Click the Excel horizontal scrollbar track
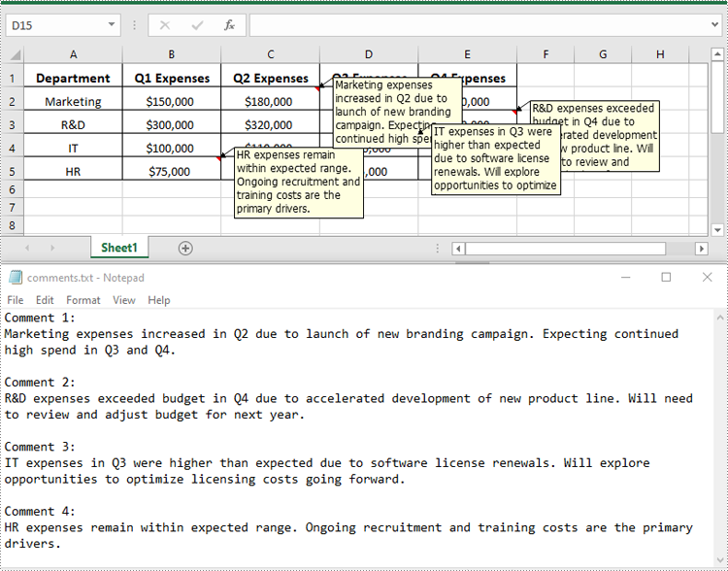This screenshot has width=728, height=571. [582, 249]
